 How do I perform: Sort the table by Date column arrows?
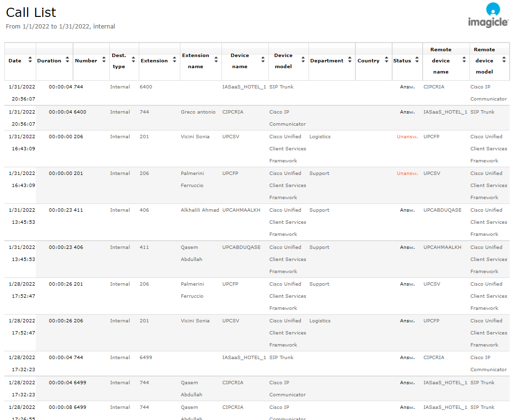coord(30,60)
